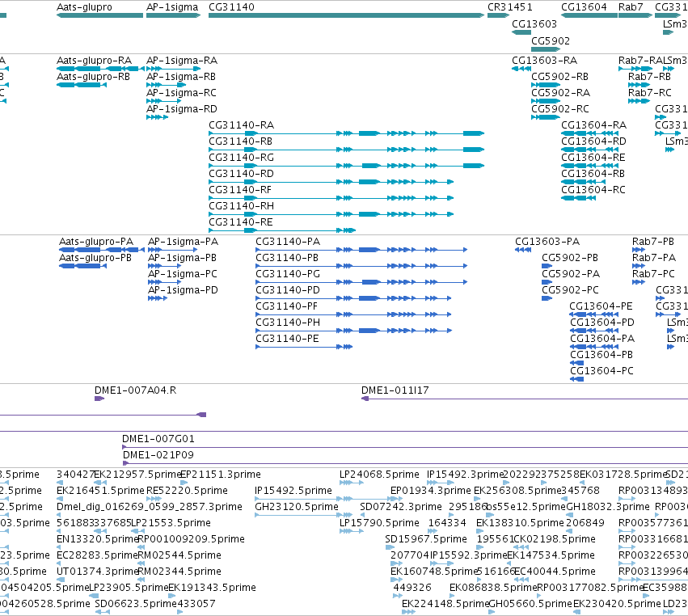Click transcript label CG31140-RF
Image resolution: width=688 pixels, height=616 pixels.
click(x=240, y=190)
